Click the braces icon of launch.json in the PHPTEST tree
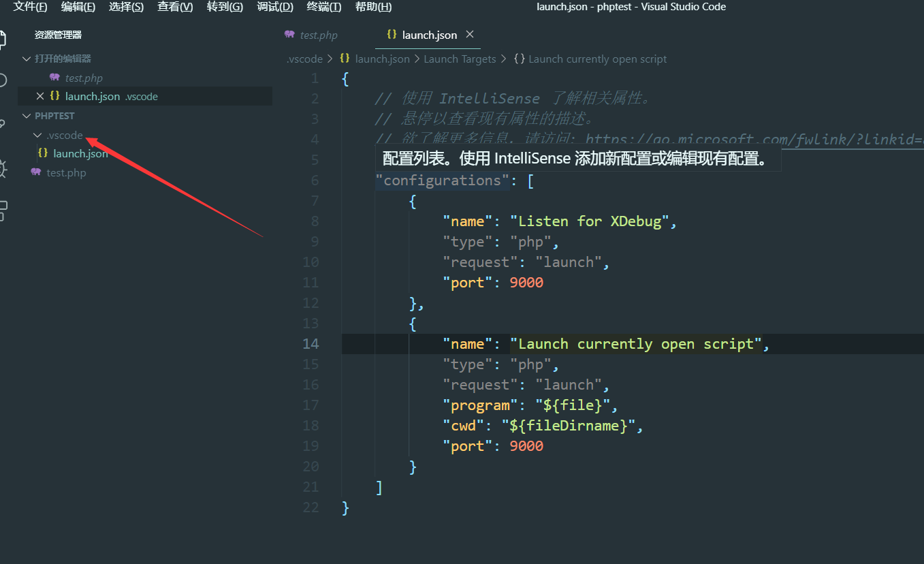924x564 pixels. tap(43, 153)
